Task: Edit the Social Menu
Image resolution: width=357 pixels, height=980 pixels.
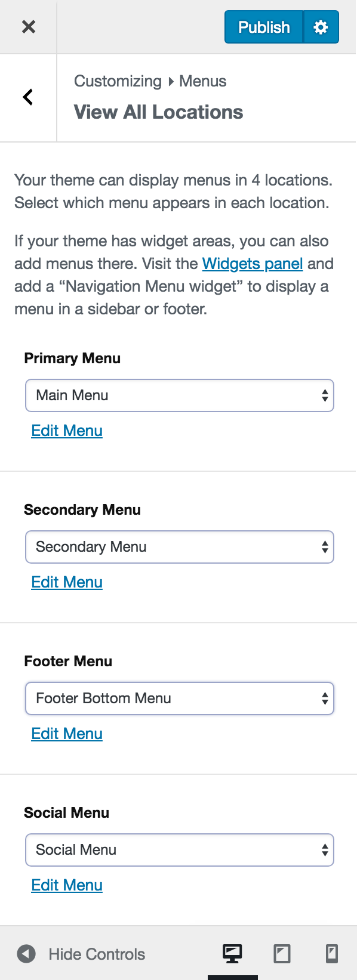Action: pos(66,885)
